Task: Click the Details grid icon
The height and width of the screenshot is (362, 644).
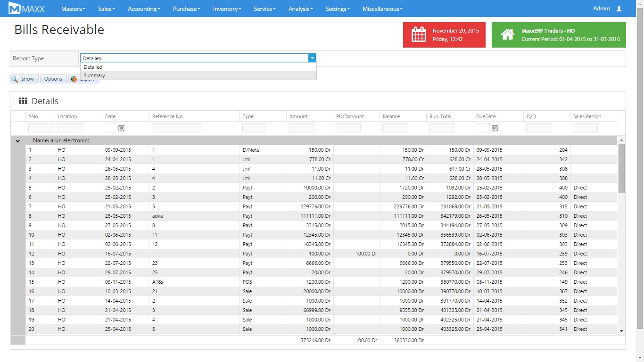Action: tap(23, 101)
